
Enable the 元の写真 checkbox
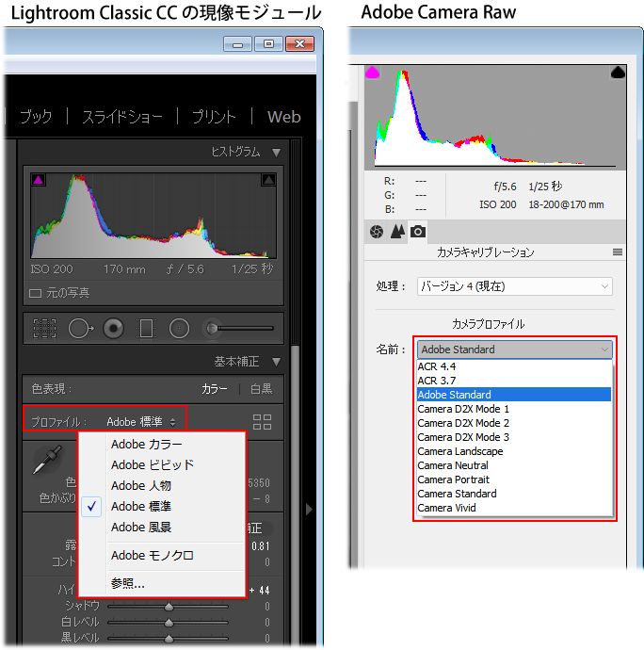tap(35, 294)
